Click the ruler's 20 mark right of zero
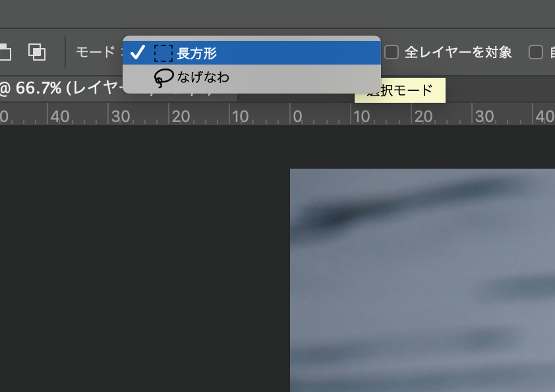The width and height of the screenshot is (555, 392). tap(423, 116)
